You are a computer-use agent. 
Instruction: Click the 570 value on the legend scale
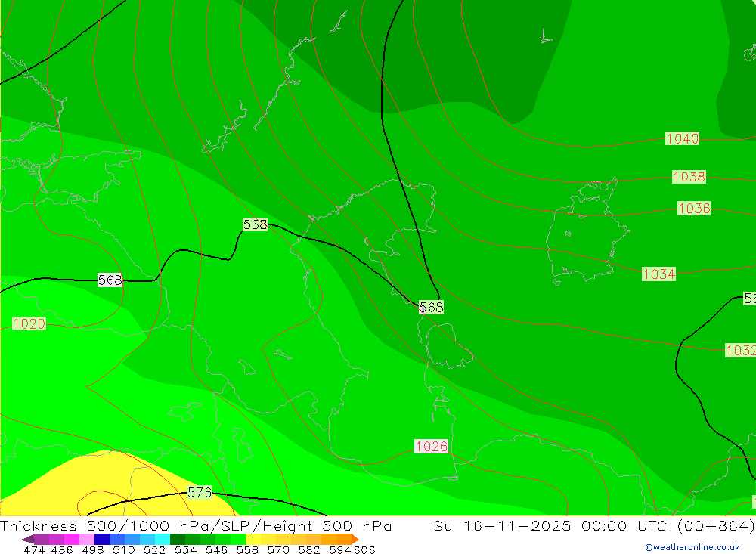point(278,550)
